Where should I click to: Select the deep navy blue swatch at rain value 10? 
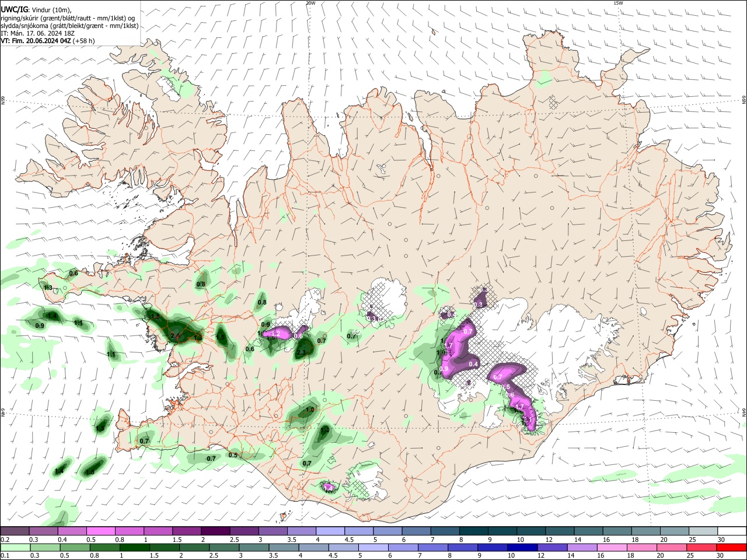click(522, 547)
